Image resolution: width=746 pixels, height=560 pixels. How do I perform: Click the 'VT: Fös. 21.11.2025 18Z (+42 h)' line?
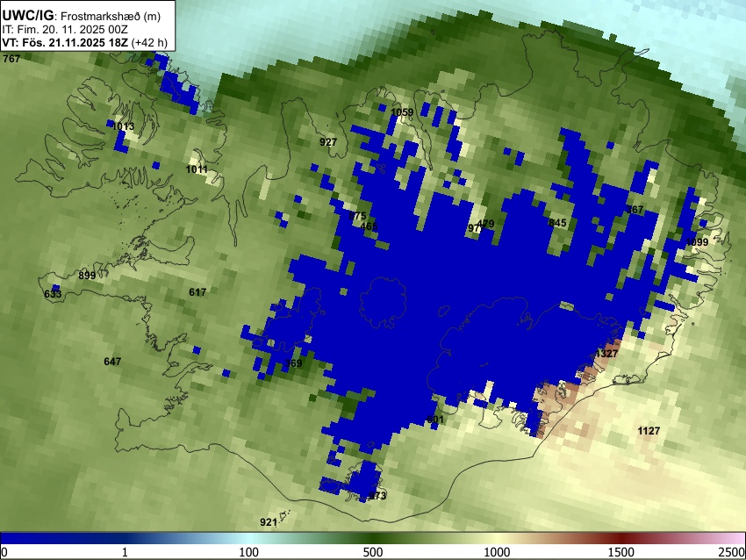coord(84,42)
